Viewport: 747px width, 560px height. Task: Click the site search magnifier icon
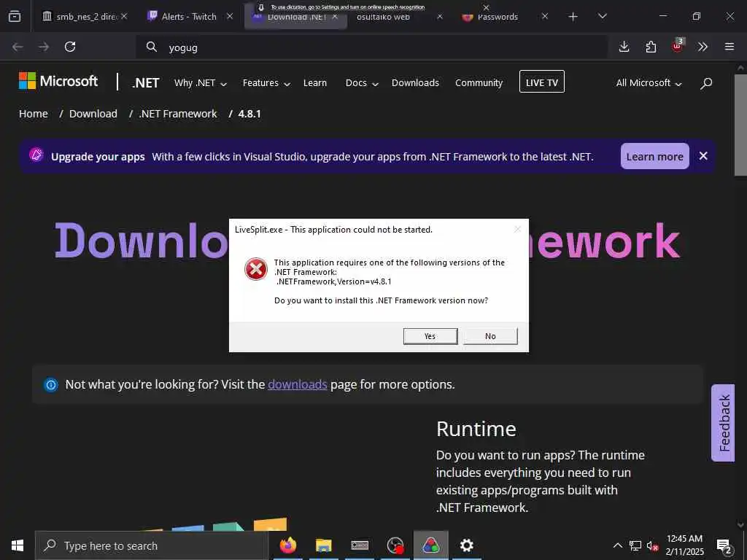[x=706, y=83]
